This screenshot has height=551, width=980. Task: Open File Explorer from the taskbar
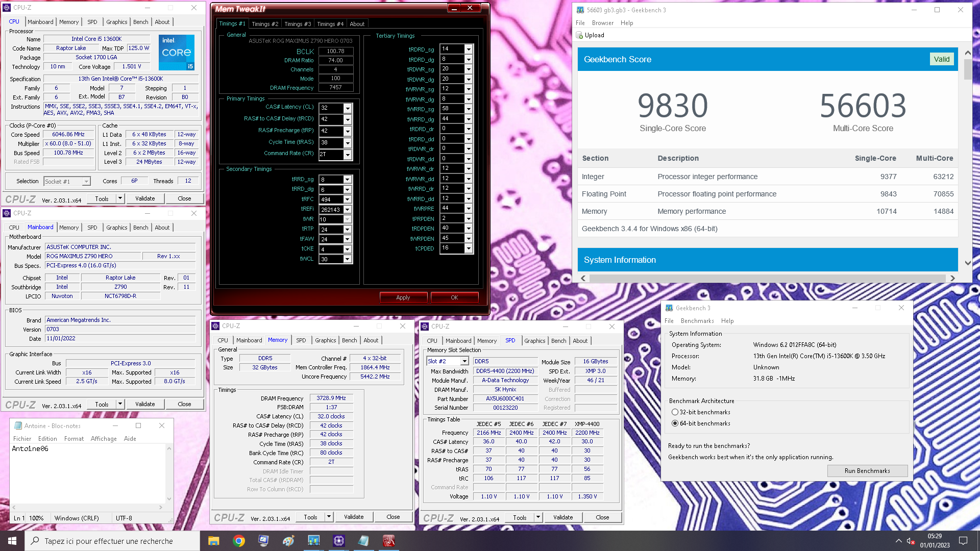213,541
